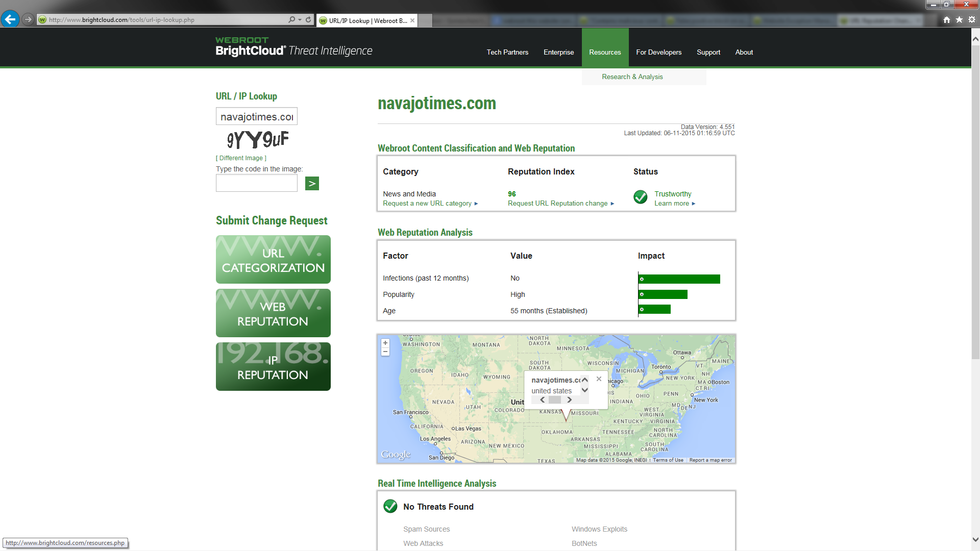Click the News and Media category text
Screen dimensions: 980x551
click(x=409, y=194)
